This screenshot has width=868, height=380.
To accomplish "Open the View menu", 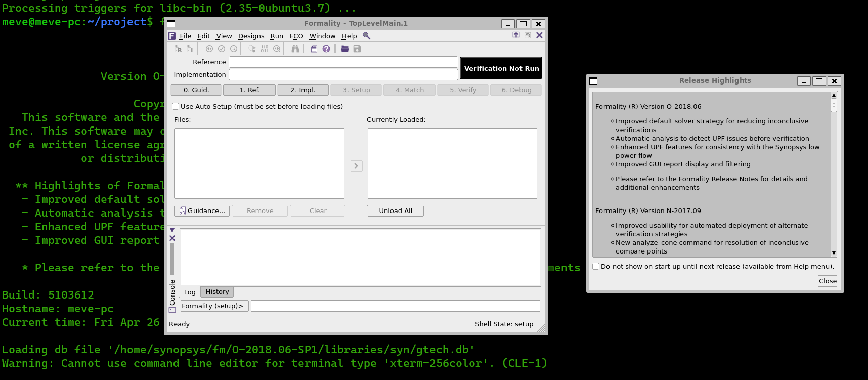I will coord(224,36).
